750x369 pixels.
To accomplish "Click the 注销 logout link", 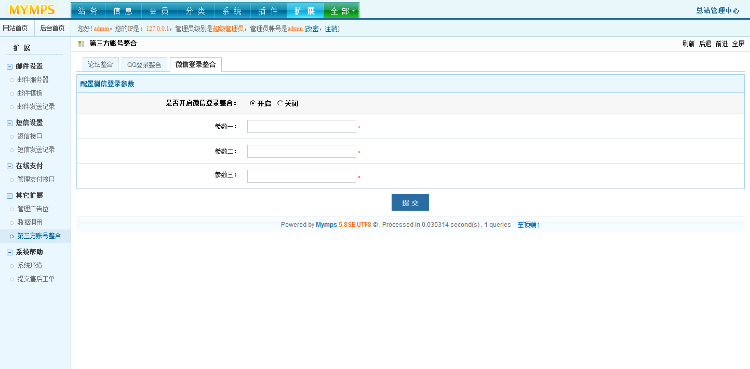I will point(332,29).
